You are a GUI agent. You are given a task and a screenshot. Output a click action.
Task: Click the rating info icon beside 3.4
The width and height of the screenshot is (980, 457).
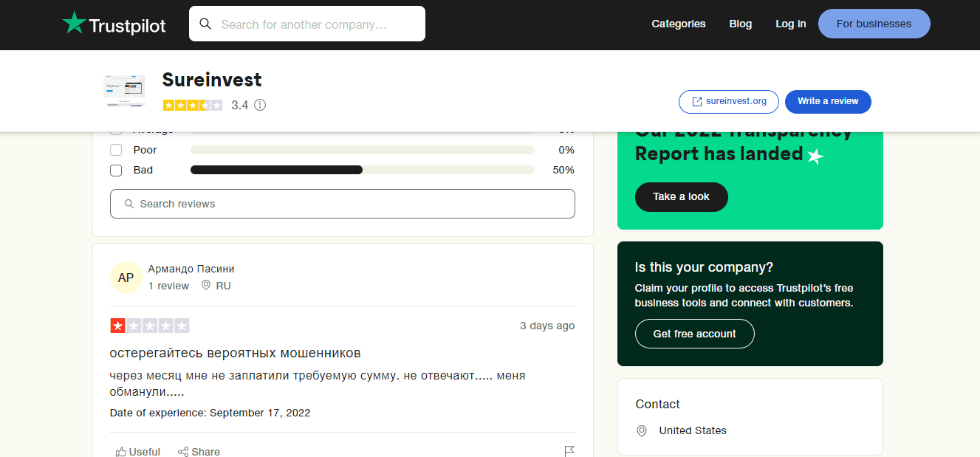260,105
